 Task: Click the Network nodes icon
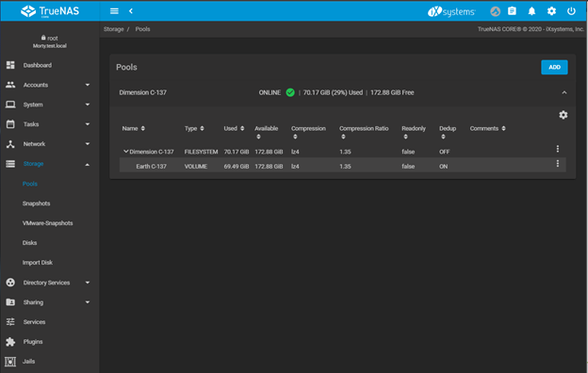pos(10,144)
